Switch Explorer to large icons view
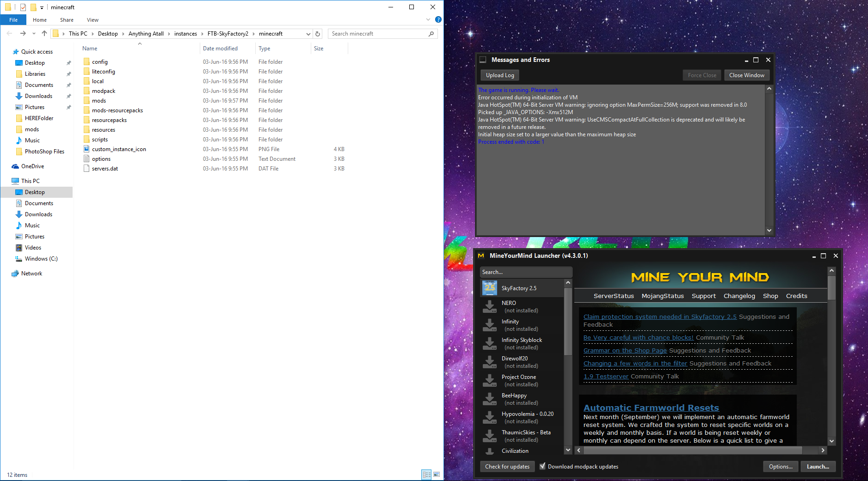 pos(437,475)
